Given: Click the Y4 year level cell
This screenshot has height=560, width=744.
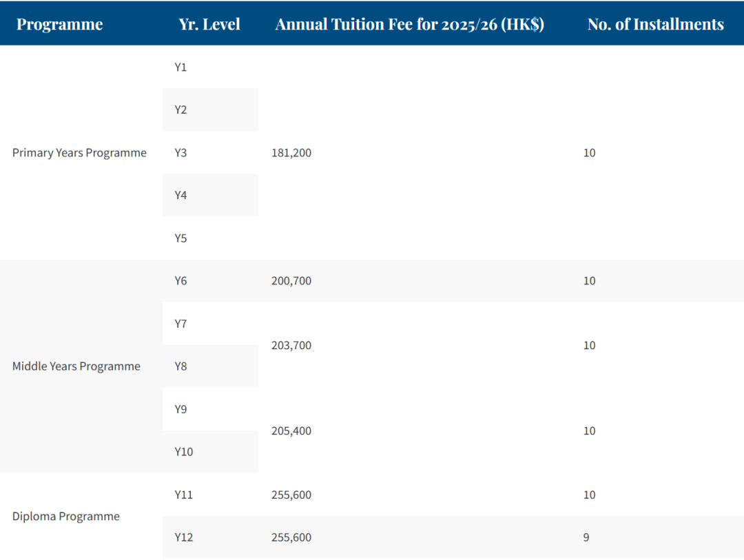Looking at the screenshot, I should click(180, 196).
